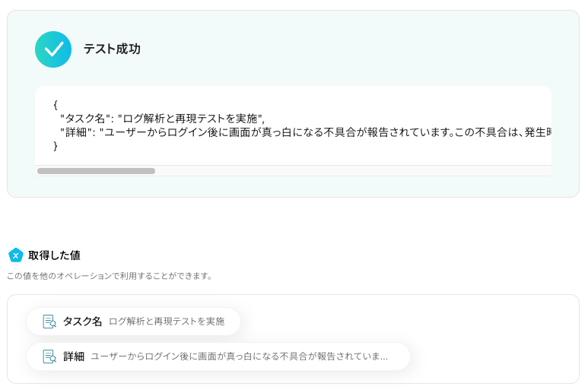Image resolution: width=588 pixels, height=390 pixels.
Task: Click the document icon in タスク名 chip
Action: click(49, 322)
